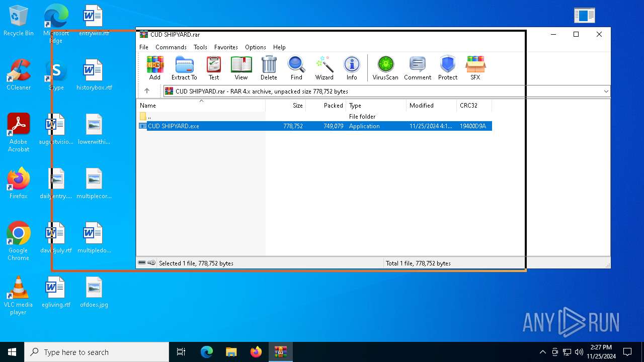The image size is (644, 362).
Task: Open Task View on the taskbar
Action: 181,352
